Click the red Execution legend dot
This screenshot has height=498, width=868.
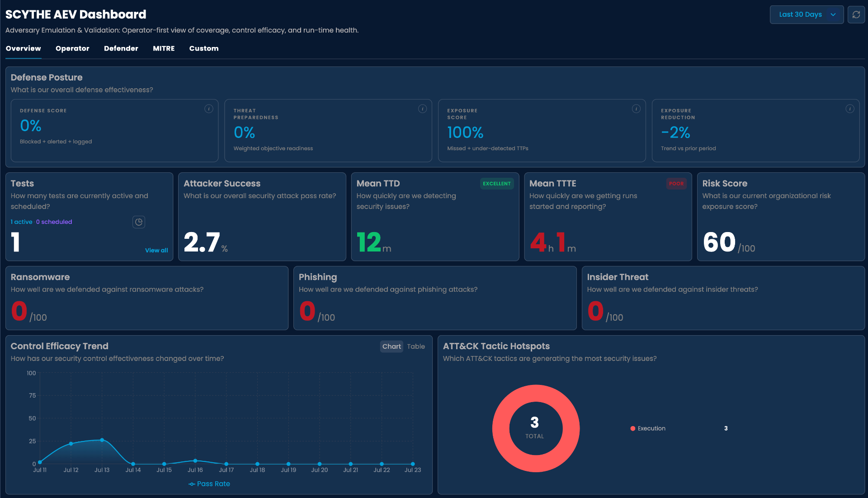pos(633,428)
